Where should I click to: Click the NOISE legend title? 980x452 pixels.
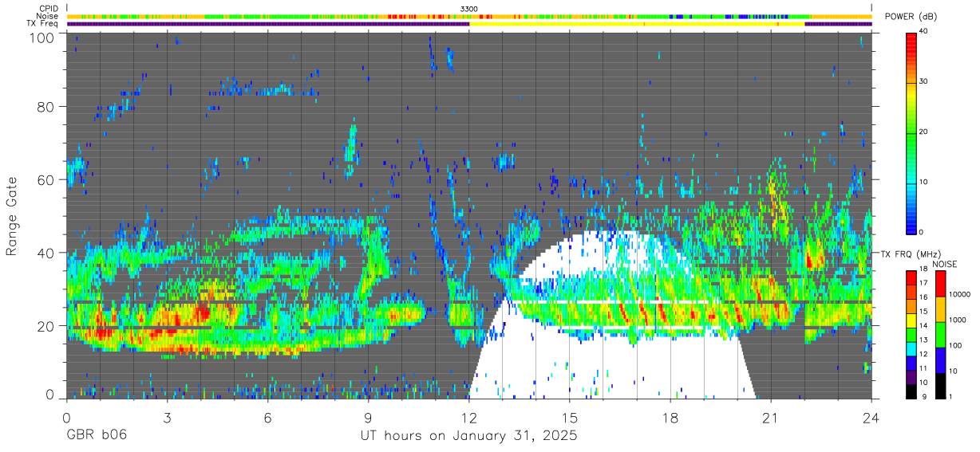(945, 263)
